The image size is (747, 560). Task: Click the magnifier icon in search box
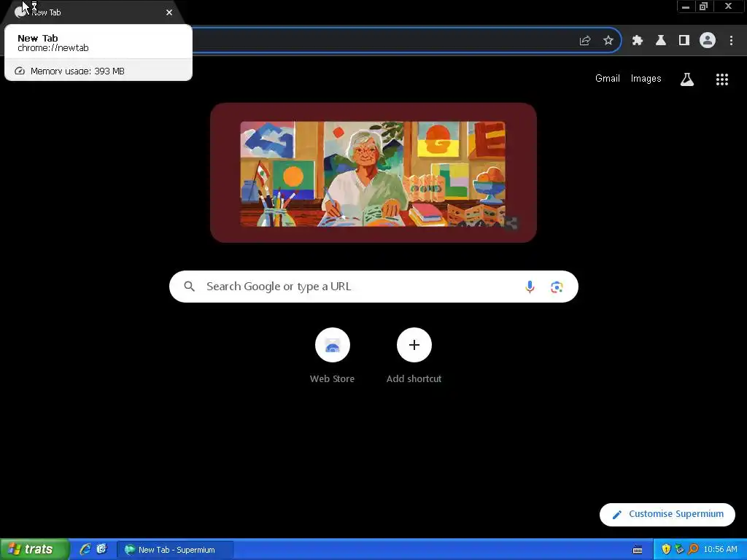189,286
